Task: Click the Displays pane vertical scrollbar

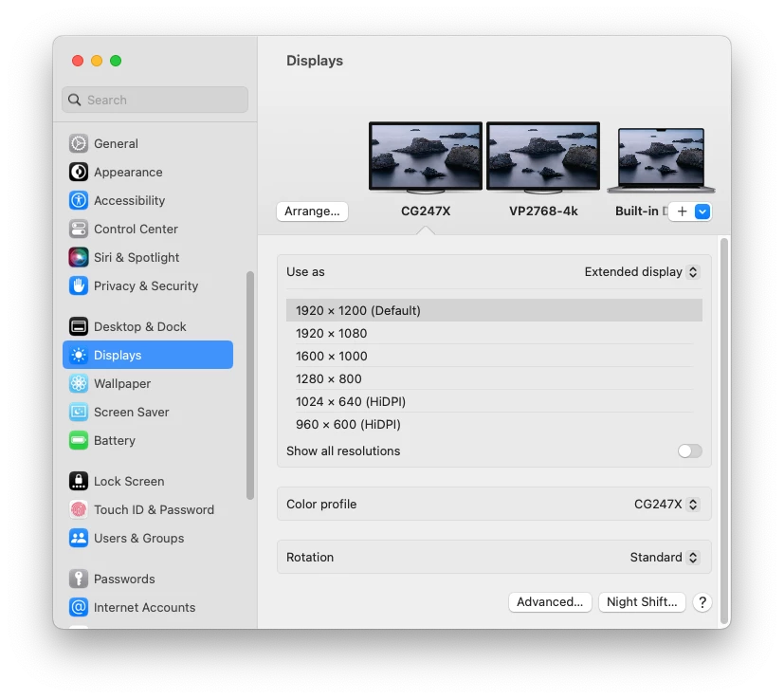Action: [x=724, y=431]
